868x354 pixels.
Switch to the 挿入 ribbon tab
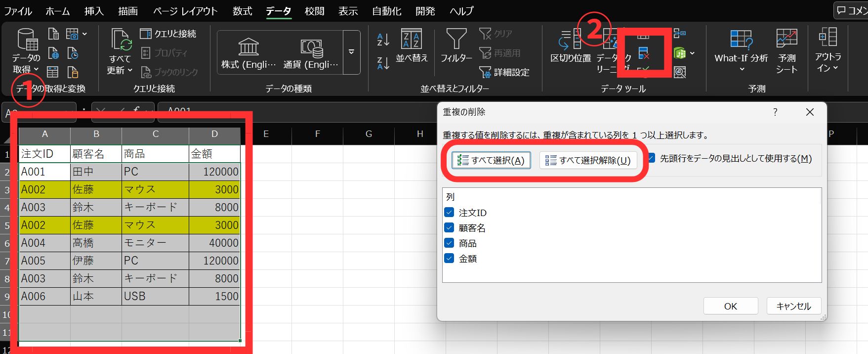pos(94,11)
